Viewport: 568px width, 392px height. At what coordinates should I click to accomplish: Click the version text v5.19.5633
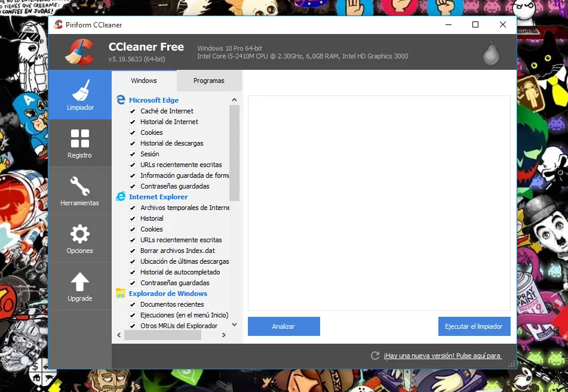pos(137,59)
